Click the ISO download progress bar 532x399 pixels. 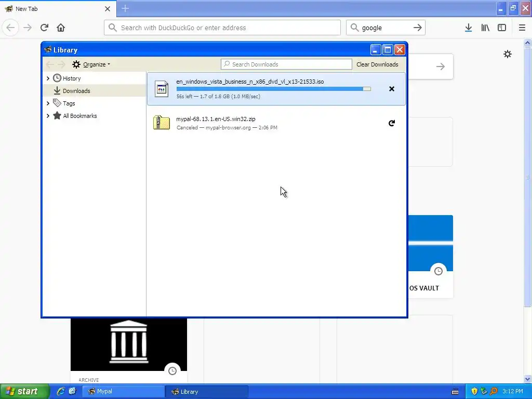pos(273,89)
